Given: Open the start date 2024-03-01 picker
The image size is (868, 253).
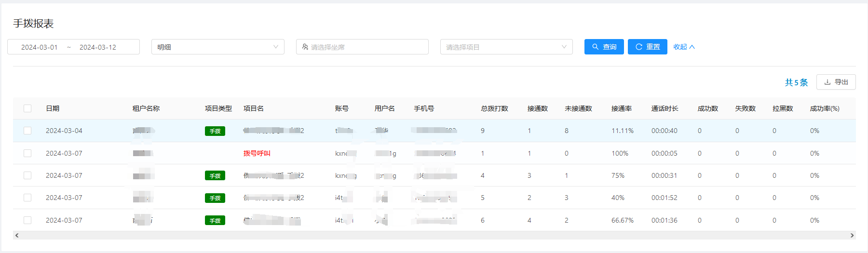Looking at the screenshot, I should pos(40,47).
